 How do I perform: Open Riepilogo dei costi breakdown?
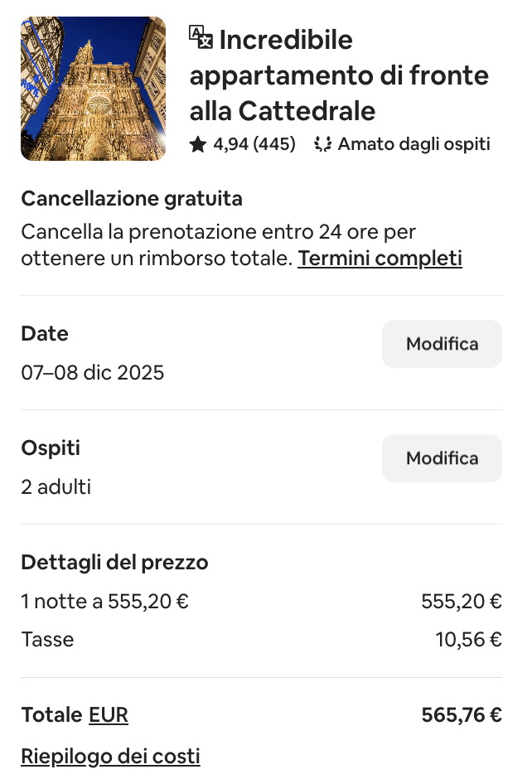[110, 756]
